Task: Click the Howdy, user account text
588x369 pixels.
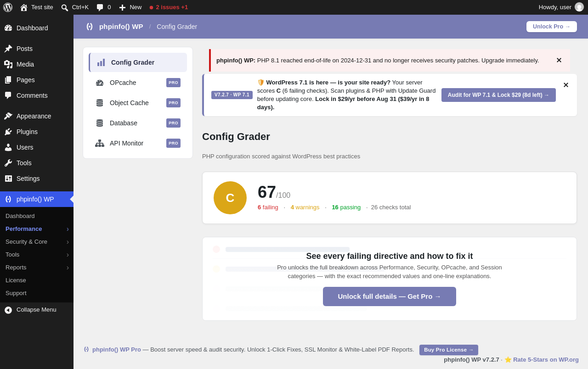Action: [555, 7]
